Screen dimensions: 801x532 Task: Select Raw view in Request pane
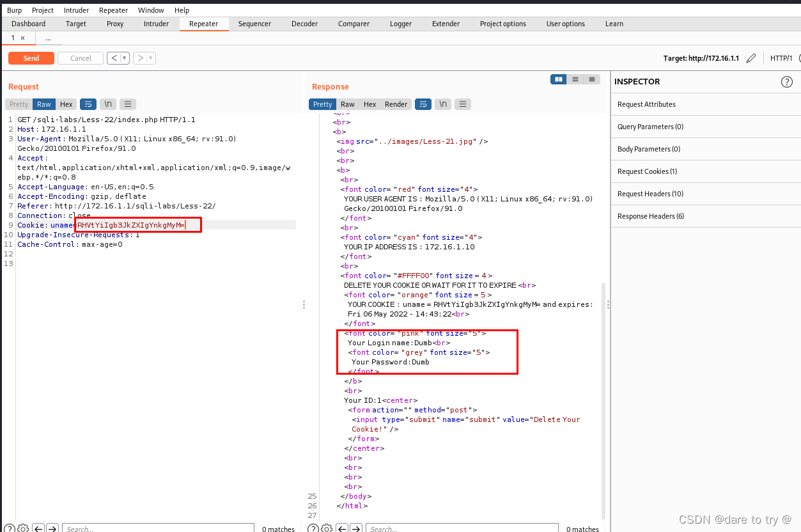pyautogui.click(x=44, y=104)
